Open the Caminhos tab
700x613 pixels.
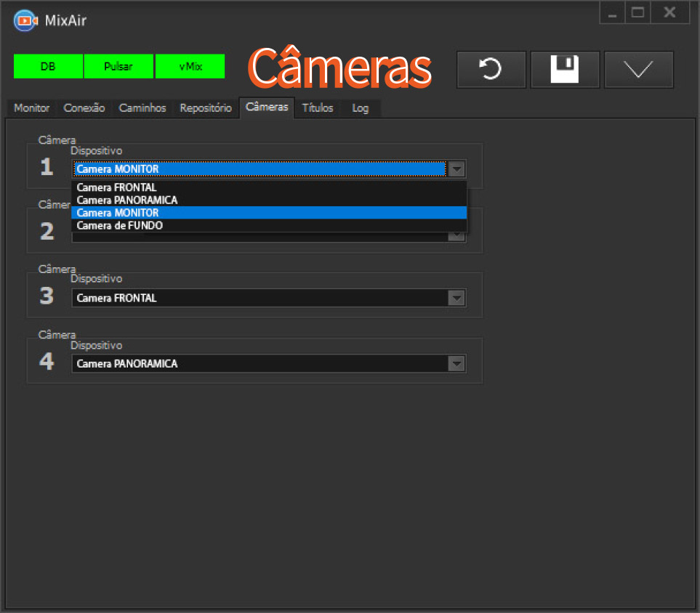coord(142,108)
